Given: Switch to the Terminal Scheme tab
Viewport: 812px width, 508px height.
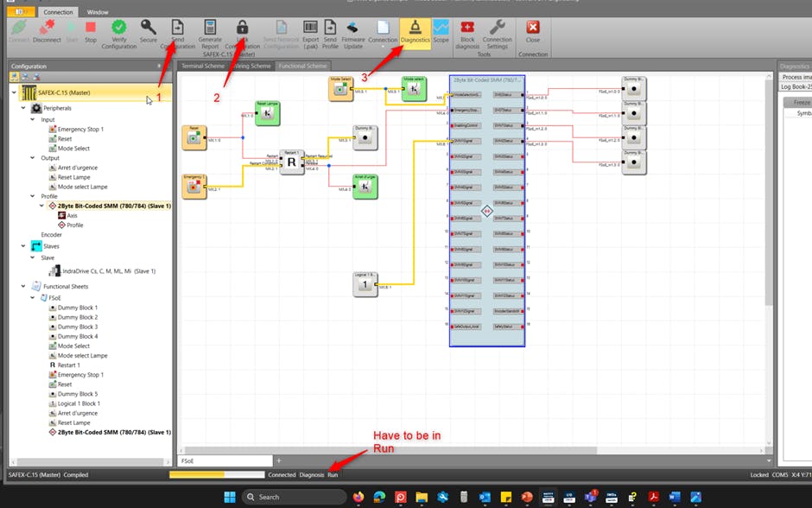Looking at the screenshot, I should (202, 66).
